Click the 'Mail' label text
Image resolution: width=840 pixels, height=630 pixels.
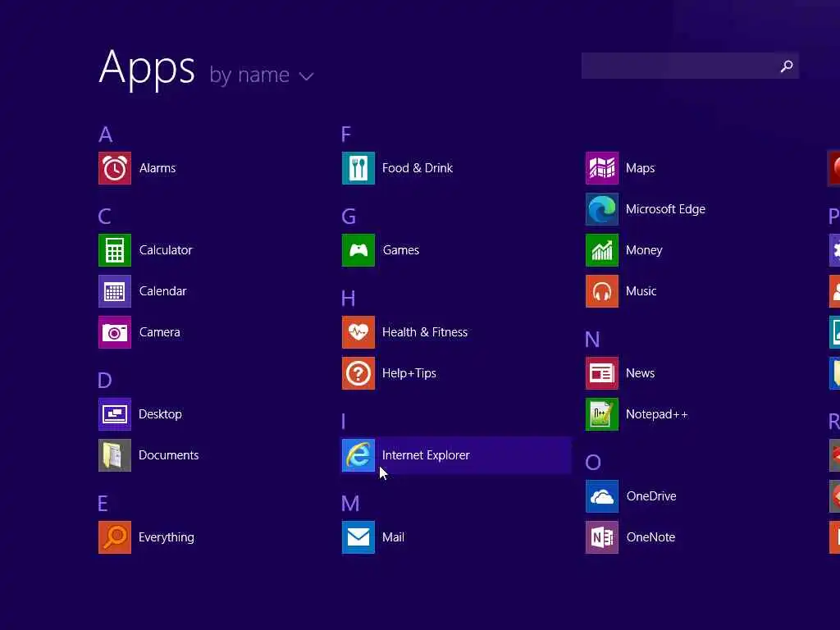[x=393, y=537]
